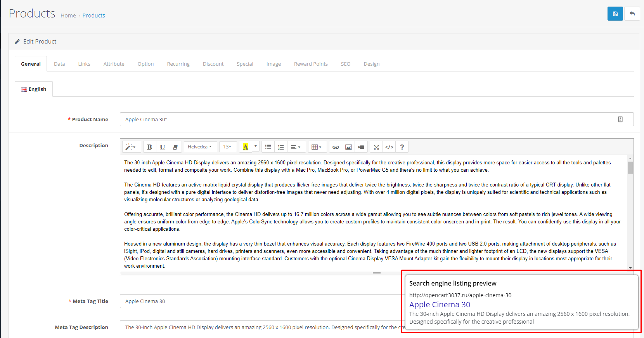Click the Cancel back-arrow button
Image resolution: width=644 pixels, height=338 pixels.
point(632,14)
